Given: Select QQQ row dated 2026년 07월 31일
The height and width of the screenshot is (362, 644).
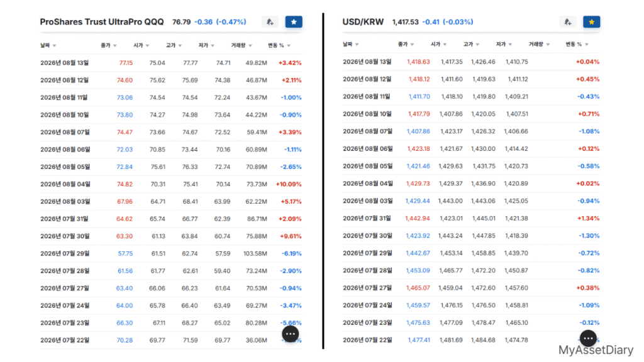Looking at the screenshot, I should point(171,219).
